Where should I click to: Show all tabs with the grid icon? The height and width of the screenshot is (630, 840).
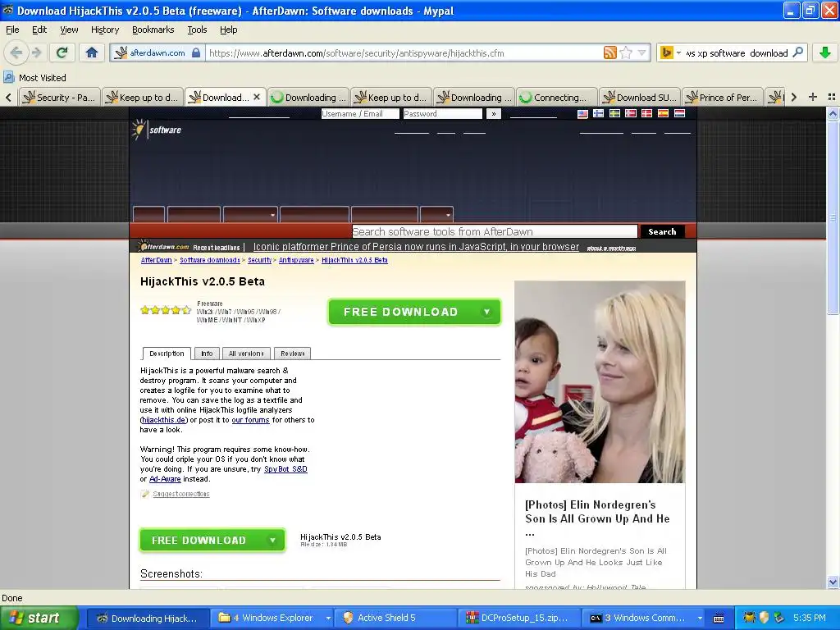(832, 97)
